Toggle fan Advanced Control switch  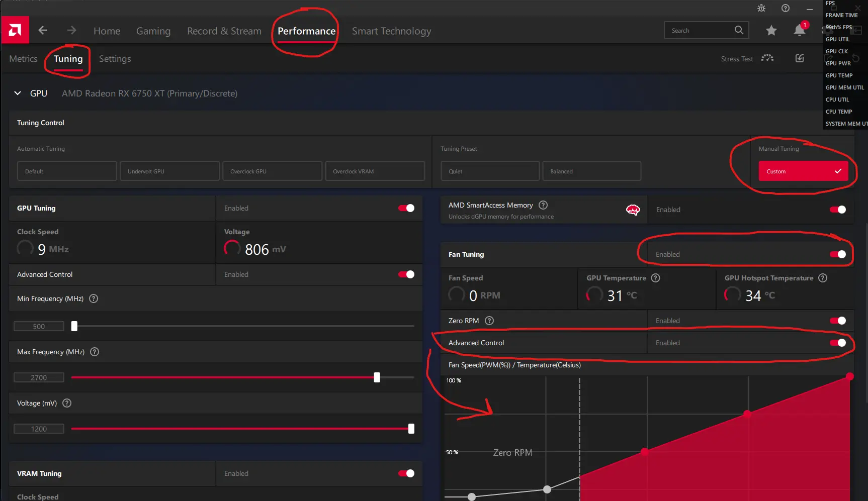point(838,343)
